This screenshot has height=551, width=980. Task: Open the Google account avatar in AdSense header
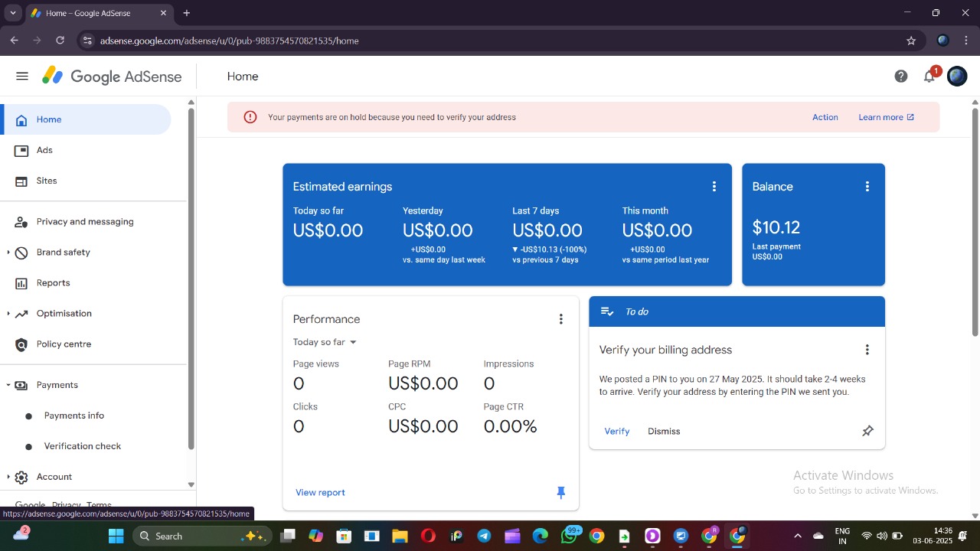(957, 76)
